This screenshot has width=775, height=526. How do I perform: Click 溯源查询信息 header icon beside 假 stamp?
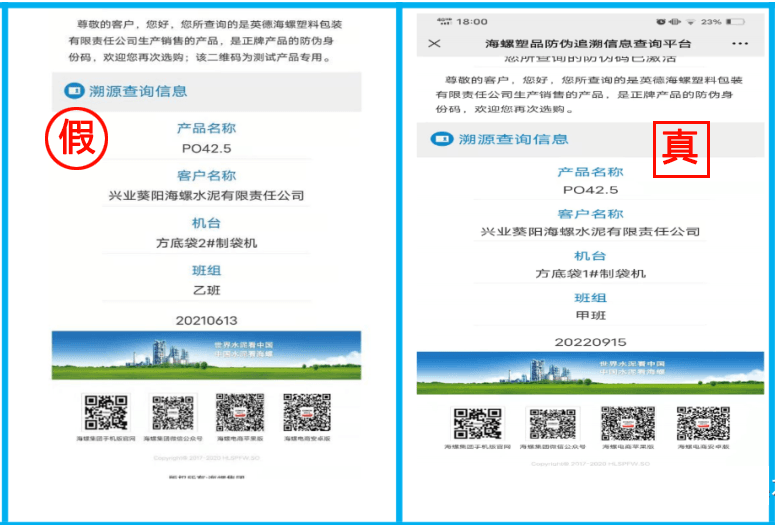(x=72, y=91)
